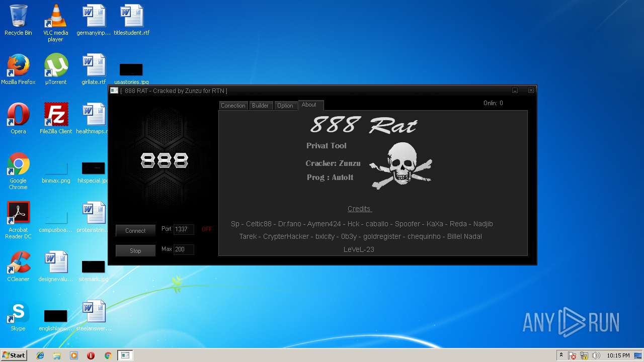
Task: Select usastories.jpg image file
Action: click(131, 73)
